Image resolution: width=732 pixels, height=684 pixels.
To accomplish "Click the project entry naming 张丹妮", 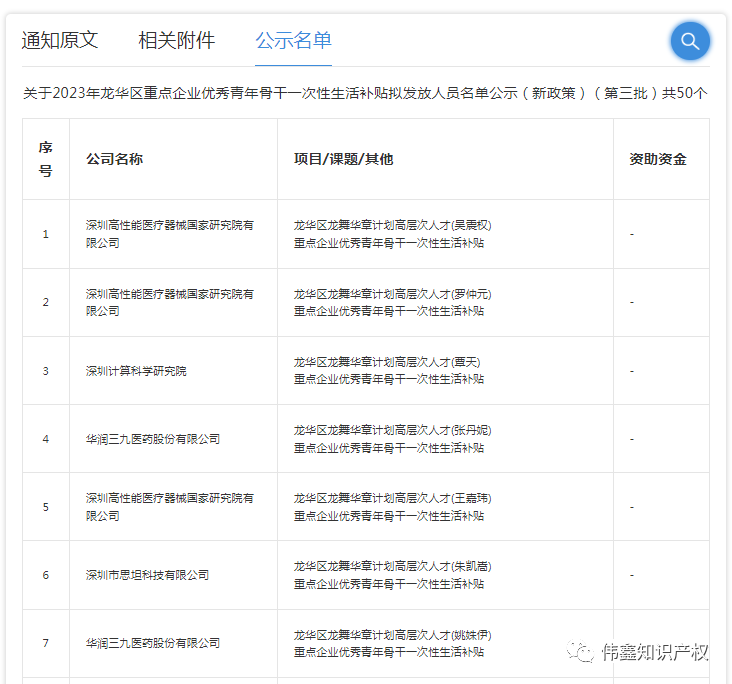I will coord(393,439).
